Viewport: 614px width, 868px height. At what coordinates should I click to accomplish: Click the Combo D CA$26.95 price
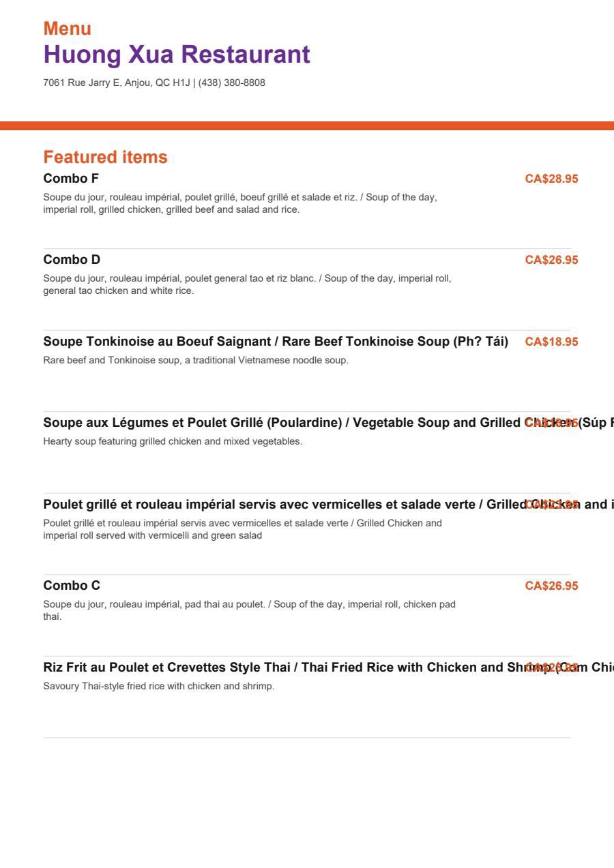551,260
